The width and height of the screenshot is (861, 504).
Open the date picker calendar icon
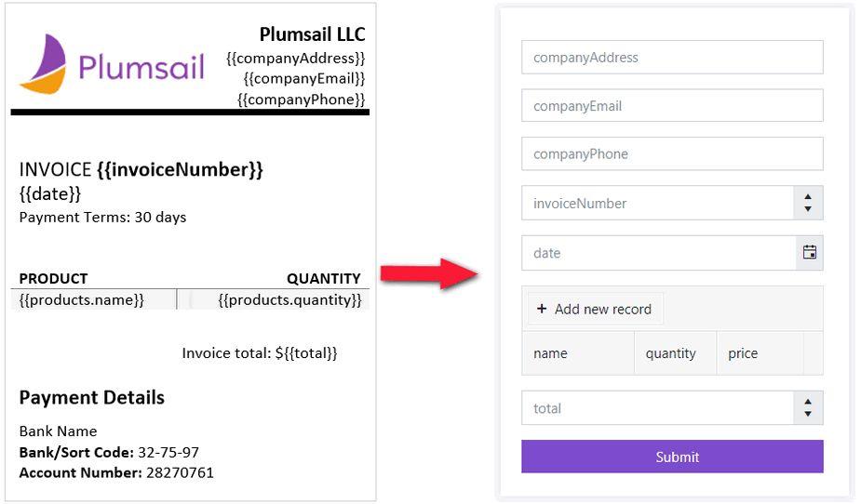[x=809, y=252]
